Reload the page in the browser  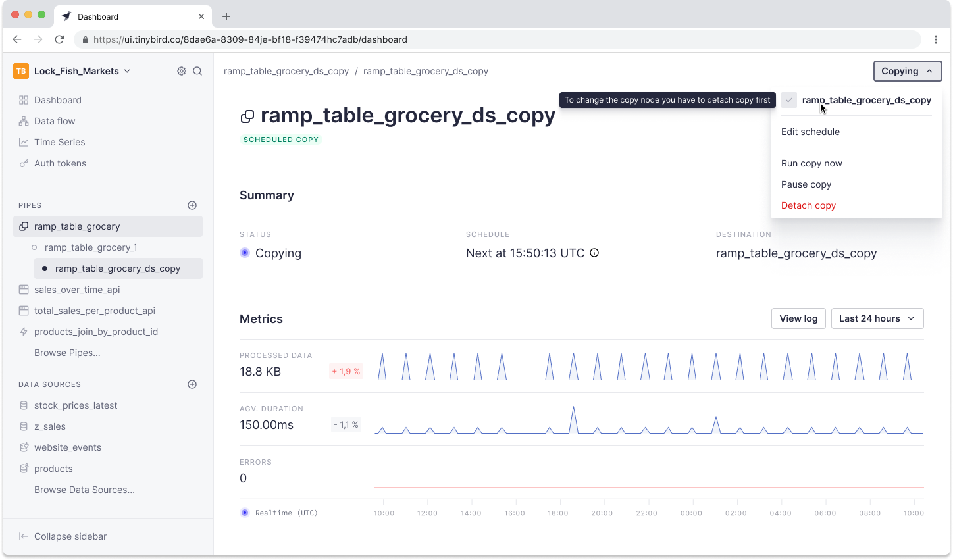point(59,39)
